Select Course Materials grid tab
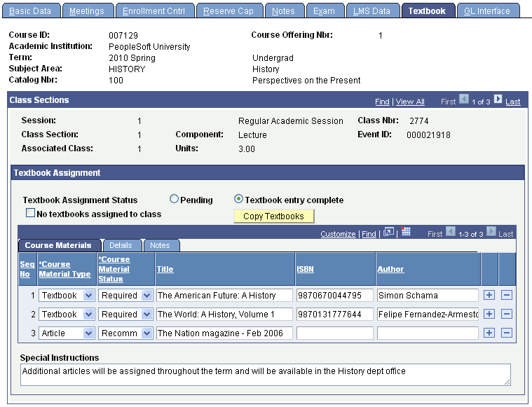This screenshot has width=532, height=407. (59, 245)
